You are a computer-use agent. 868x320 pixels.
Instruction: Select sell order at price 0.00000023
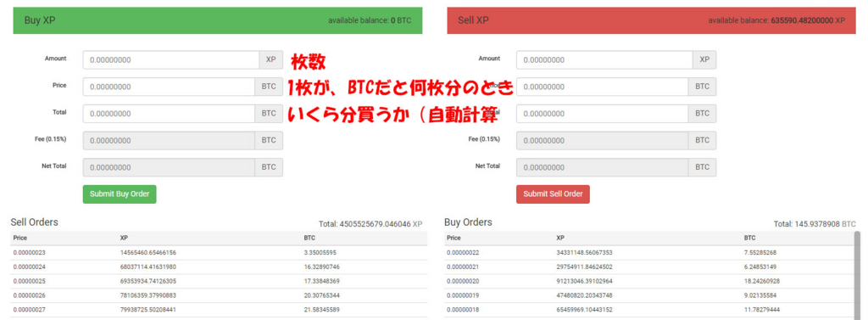point(219,252)
